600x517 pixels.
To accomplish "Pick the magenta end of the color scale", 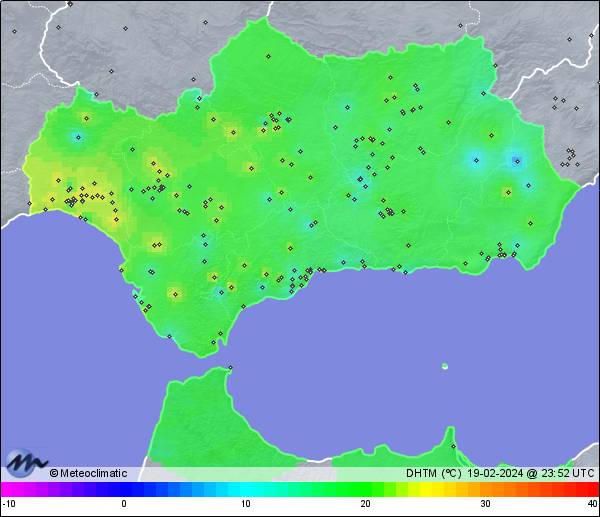I will point(8,489).
